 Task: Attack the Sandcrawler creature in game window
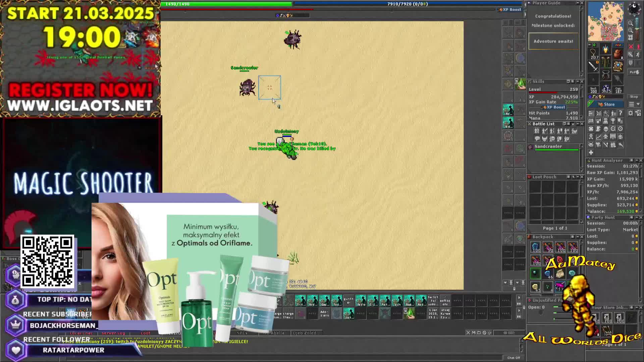(x=248, y=88)
